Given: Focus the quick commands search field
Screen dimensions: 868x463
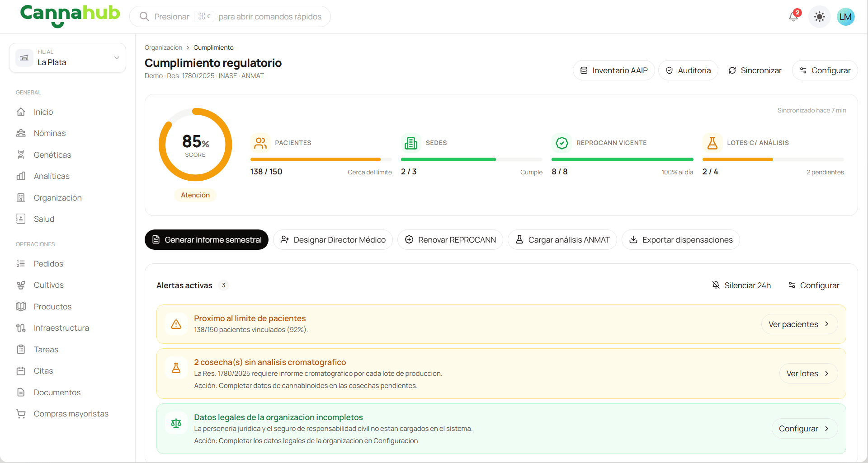Looking at the screenshot, I should (x=230, y=17).
